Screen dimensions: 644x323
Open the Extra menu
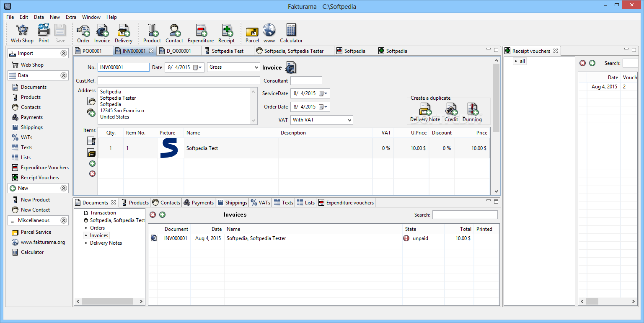coord(71,17)
